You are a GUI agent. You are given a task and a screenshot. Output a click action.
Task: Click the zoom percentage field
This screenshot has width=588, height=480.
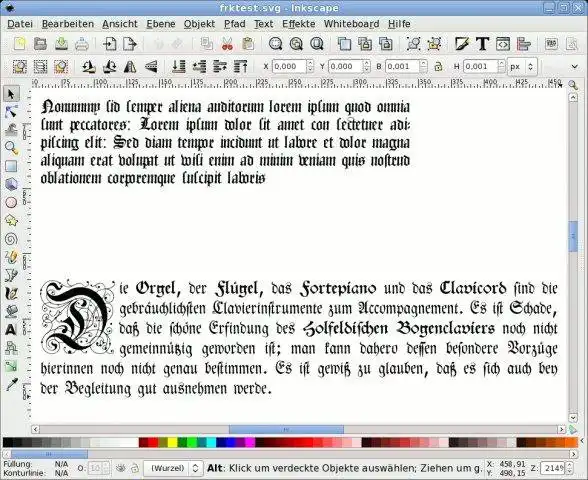(x=552, y=468)
